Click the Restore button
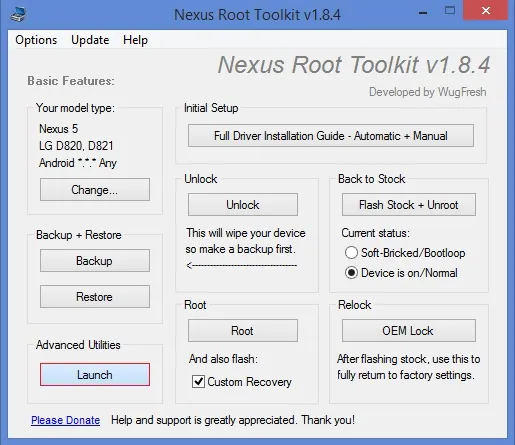515x445 pixels. point(95,297)
